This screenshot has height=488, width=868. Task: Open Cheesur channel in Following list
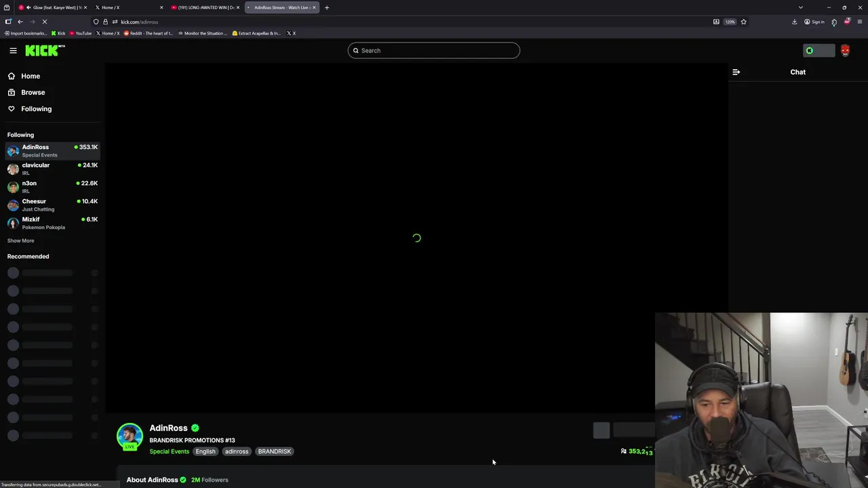(x=52, y=205)
